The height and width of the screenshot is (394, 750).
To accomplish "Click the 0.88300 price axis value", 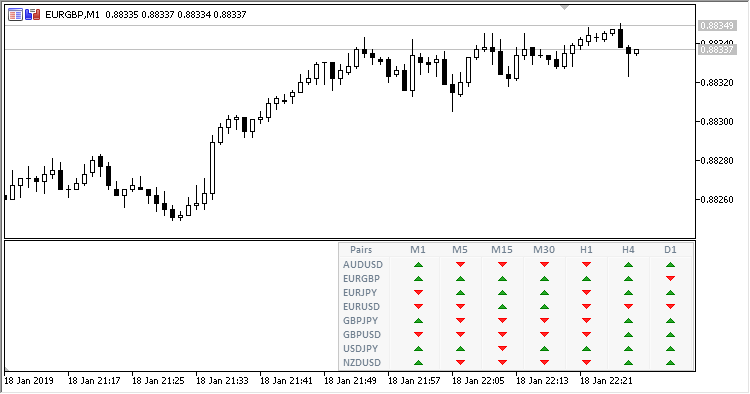I will tap(717, 121).
